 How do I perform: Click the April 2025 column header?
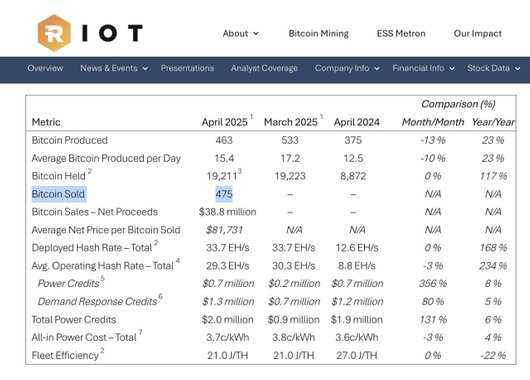(224, 122)
